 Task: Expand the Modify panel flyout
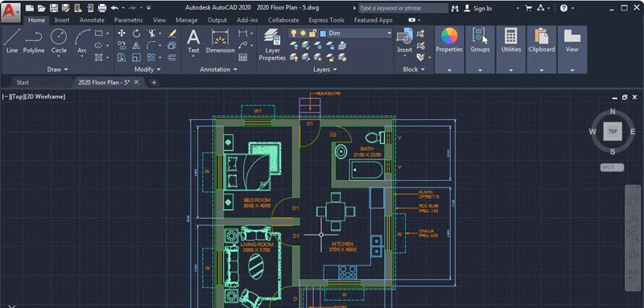coord(148,69)
